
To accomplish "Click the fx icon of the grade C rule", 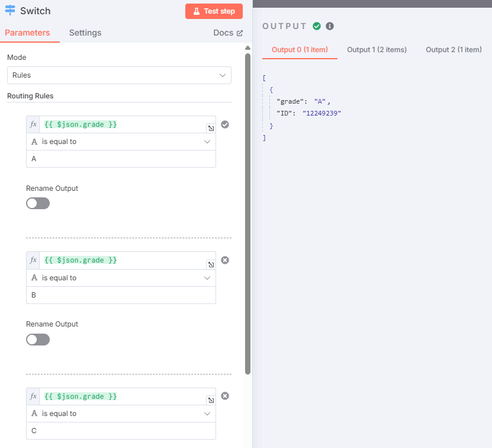I will (33, 396).
